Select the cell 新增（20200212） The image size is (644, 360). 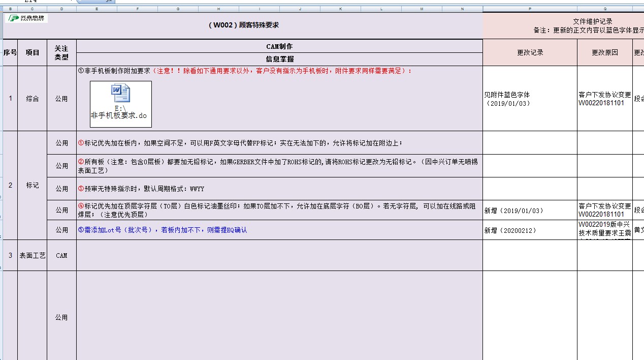pyautogui.click(x=530, y=230)
